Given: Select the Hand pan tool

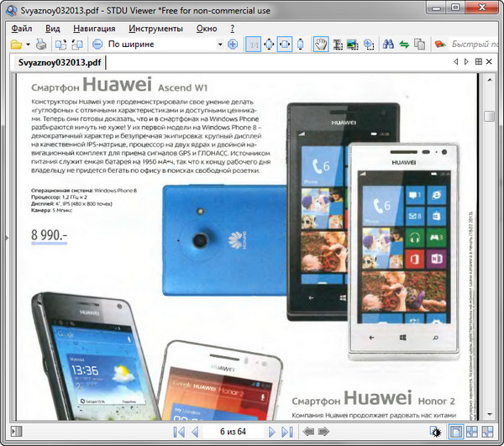Looking at the screenshot, I should (320, 44).
